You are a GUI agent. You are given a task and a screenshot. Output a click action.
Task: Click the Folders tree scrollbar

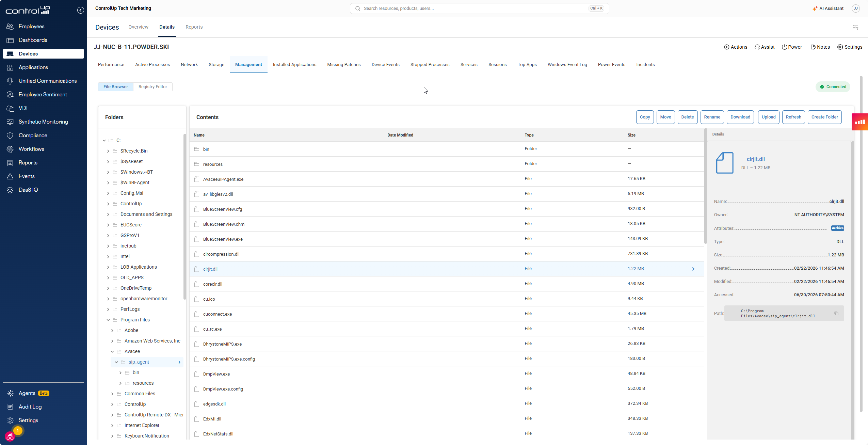(184, 217)
